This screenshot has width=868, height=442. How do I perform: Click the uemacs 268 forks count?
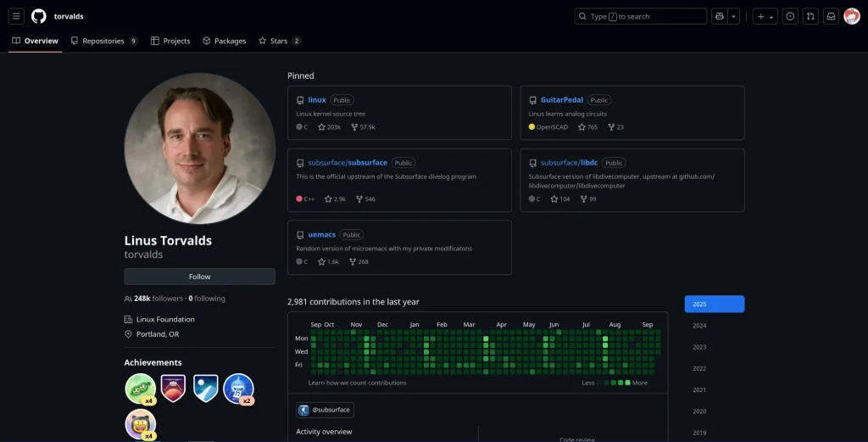coord(359,262)
